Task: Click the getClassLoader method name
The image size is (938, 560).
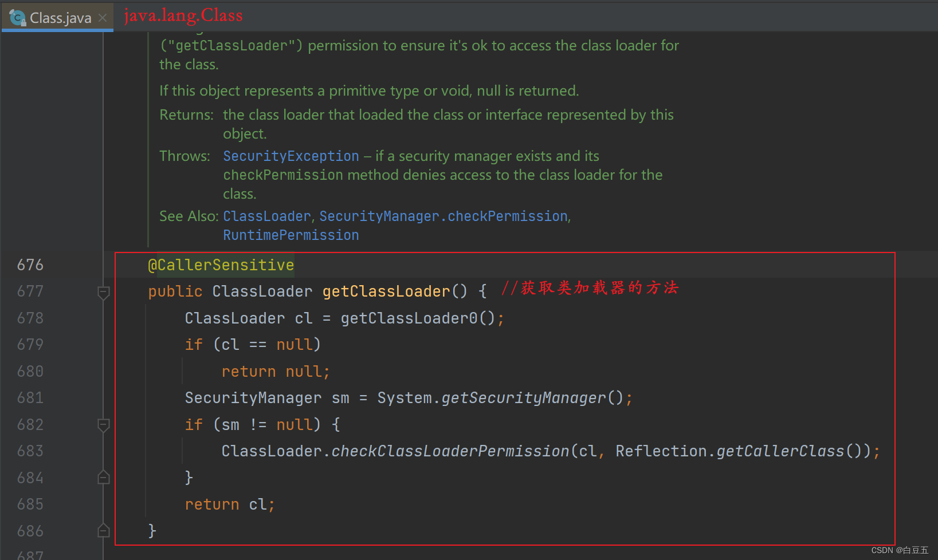Action: 386,291
